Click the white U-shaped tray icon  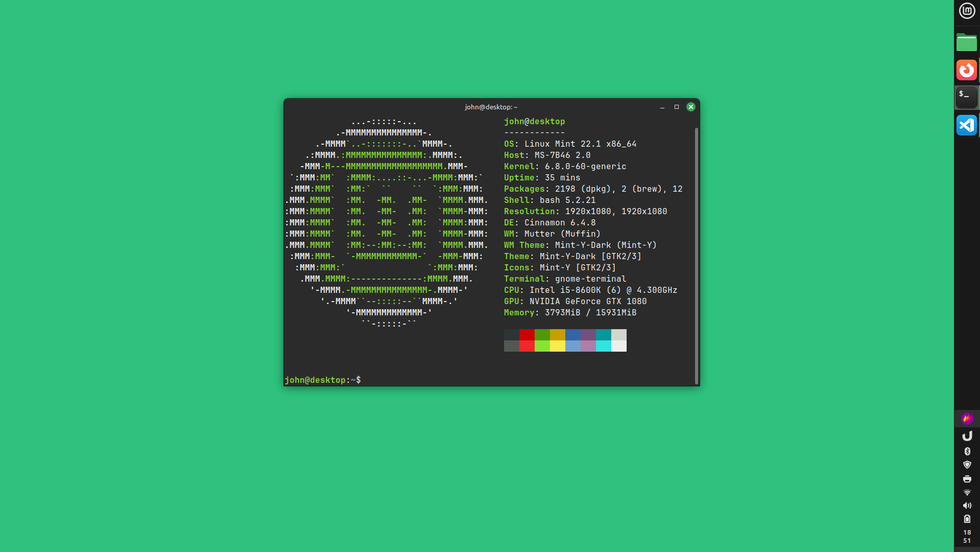click(967, 436)
